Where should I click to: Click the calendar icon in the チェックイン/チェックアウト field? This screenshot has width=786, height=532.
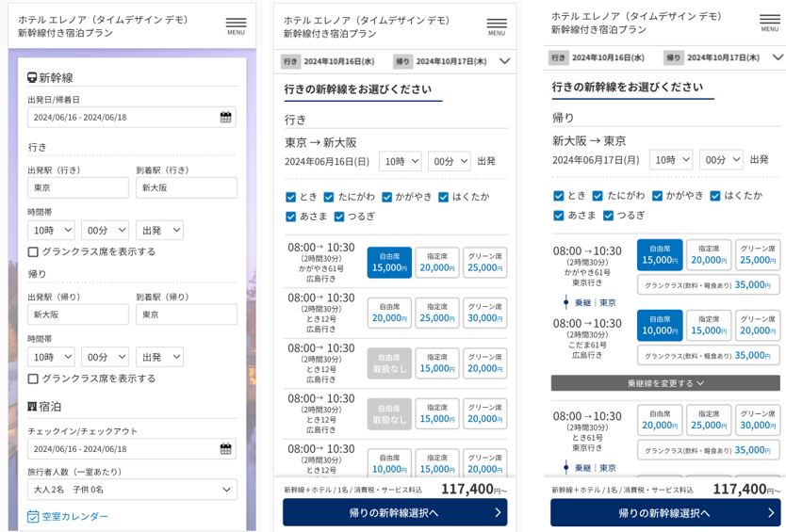225,448
